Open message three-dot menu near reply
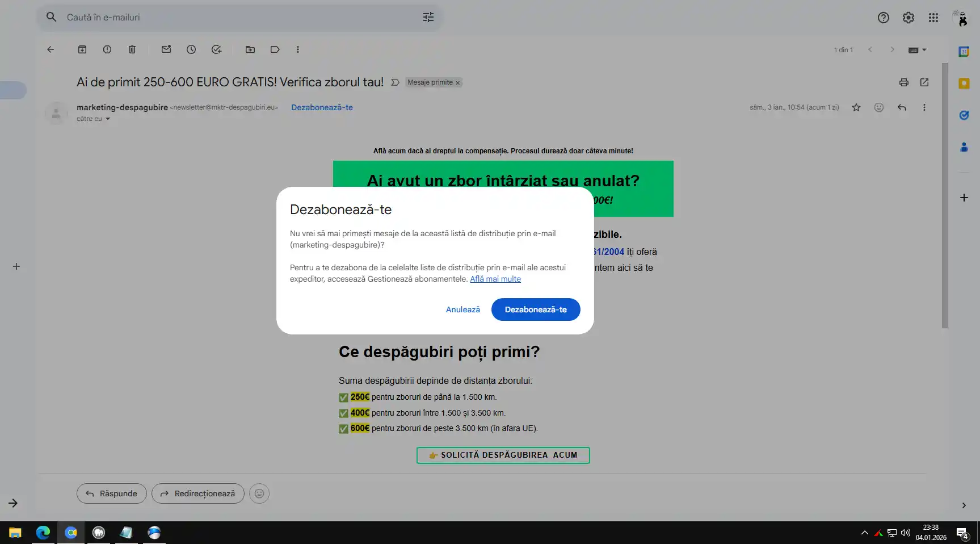The image size is (980, 544). pos(924,107)
